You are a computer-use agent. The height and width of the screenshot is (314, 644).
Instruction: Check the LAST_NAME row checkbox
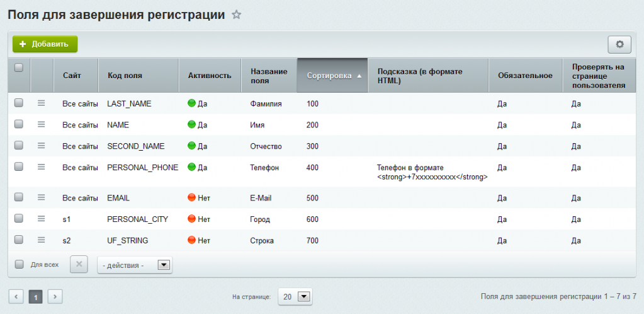19,103
